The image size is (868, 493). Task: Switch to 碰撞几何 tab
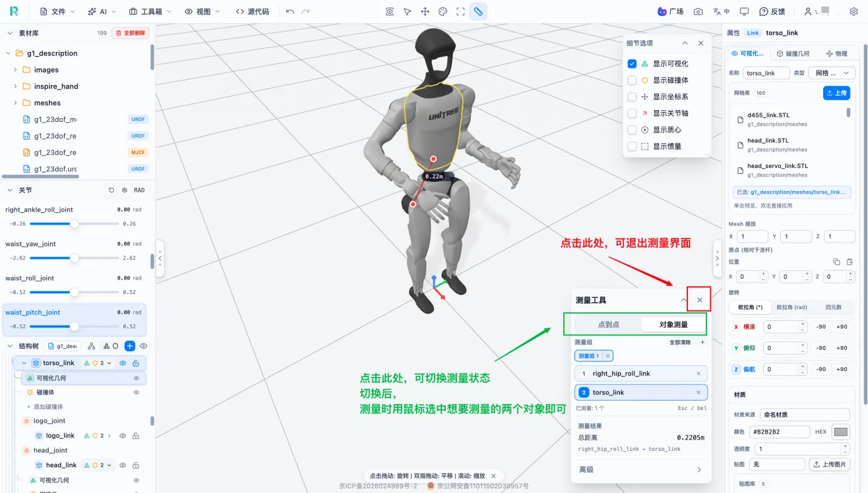(793, 53)
